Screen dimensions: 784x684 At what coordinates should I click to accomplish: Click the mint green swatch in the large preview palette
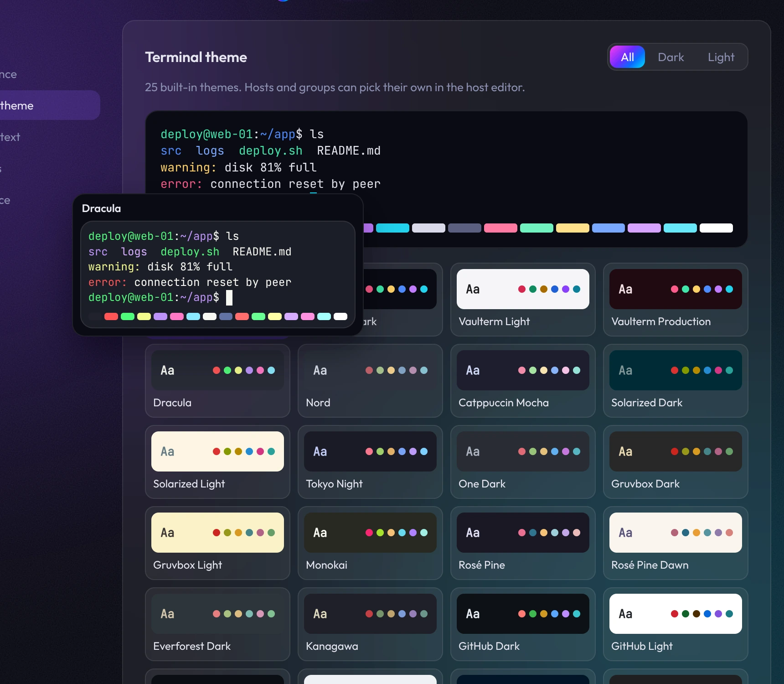pos(536,228)
